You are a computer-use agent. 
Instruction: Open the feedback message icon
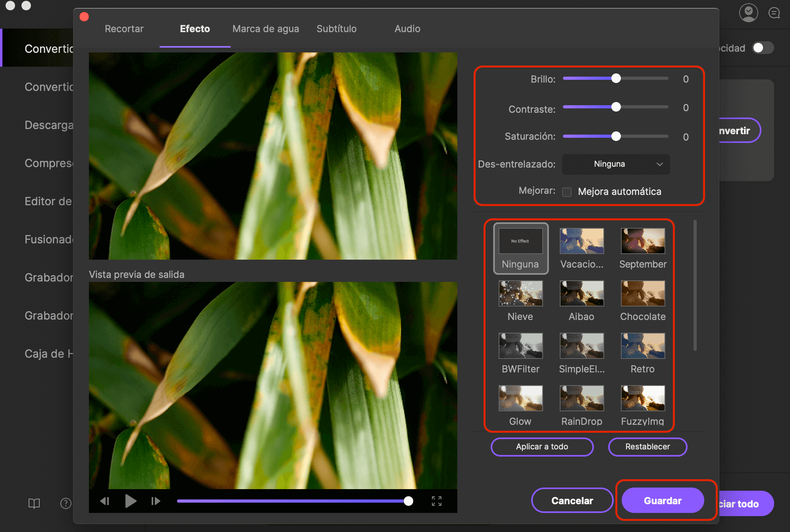click(774, 13)
